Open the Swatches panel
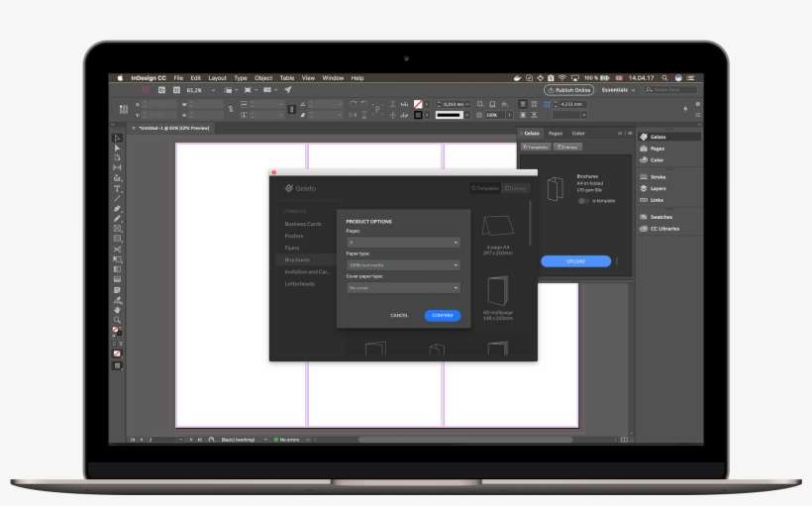Viewport: 812px width, 506px height. pyautogui.click(x=660, y=217)
